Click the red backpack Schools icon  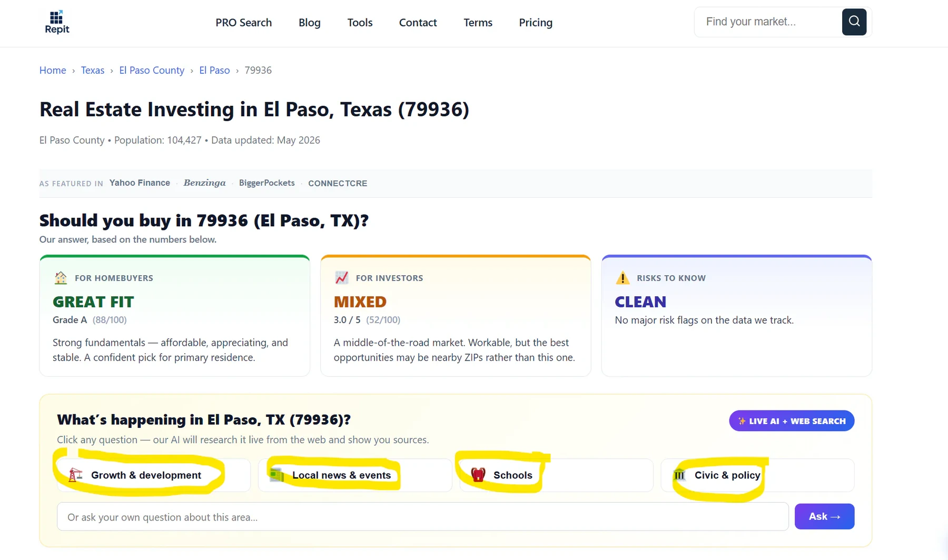tap(478, 475)
